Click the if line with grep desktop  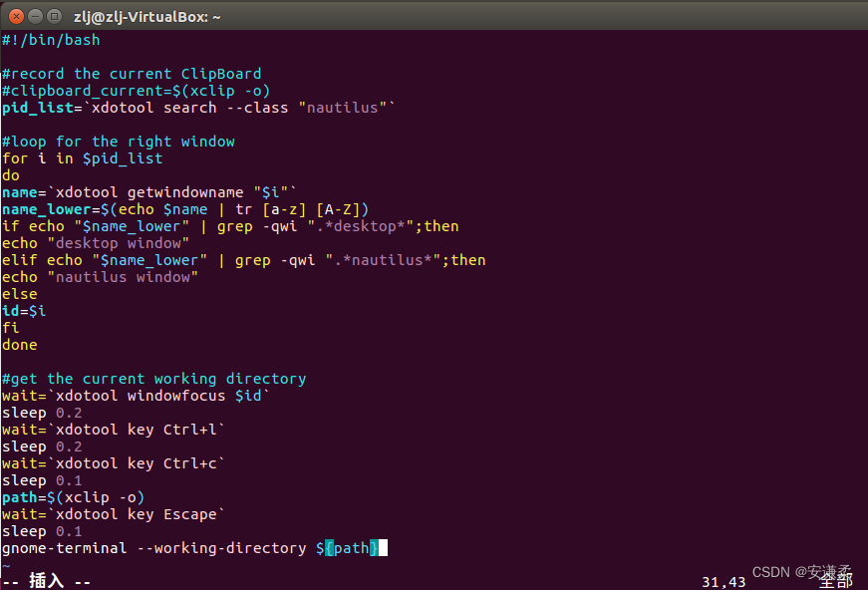[230, 226]
